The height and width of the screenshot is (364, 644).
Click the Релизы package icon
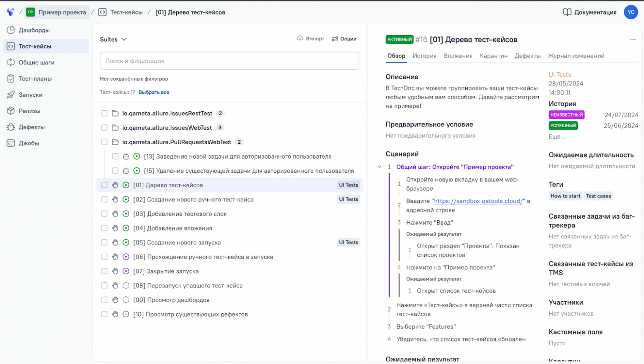11,111
